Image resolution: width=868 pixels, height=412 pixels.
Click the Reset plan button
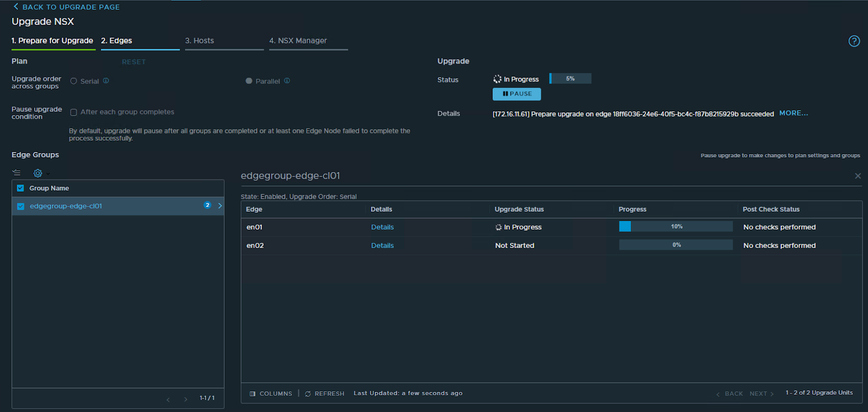(x=134, y=62)
